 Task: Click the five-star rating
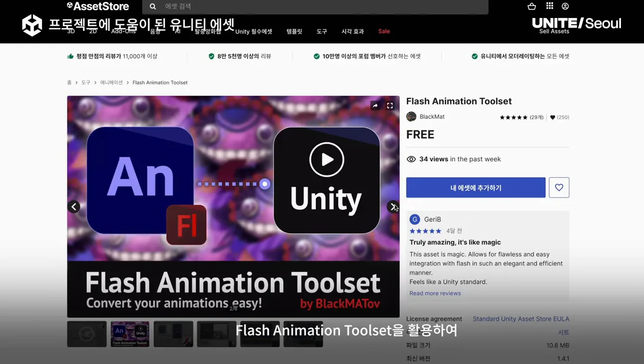[514, 117]
